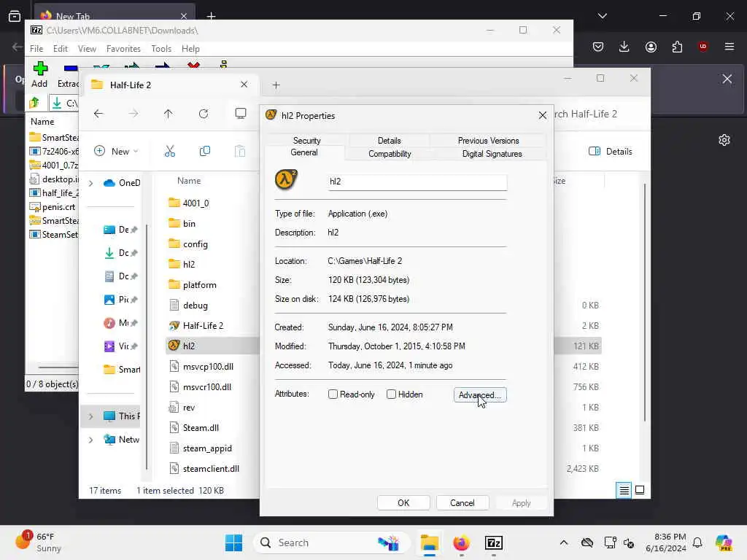Viewport: 747px width, 560px height.
Task: Click the Copy icon in Explorer toolbar
Action: tap(205, 152)
